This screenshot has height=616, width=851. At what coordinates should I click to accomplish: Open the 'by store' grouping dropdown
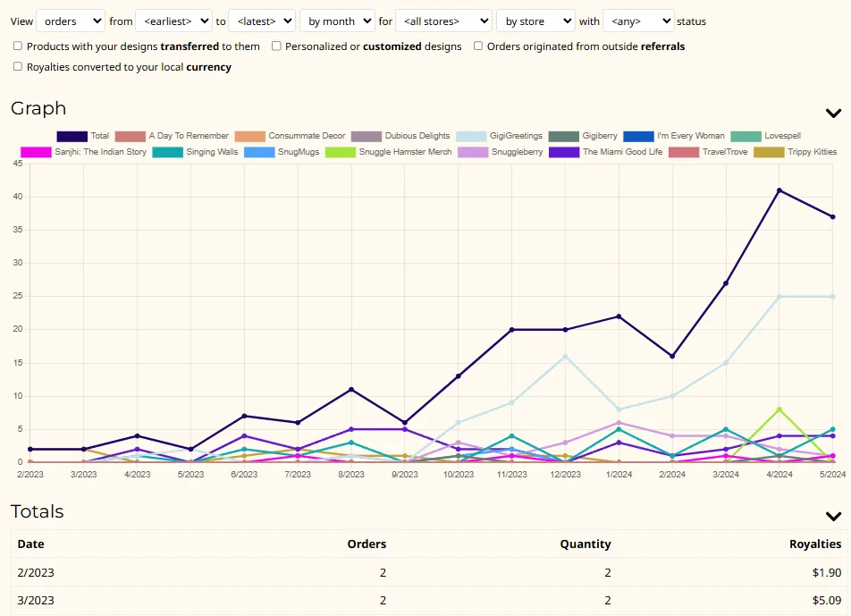(x=535, y=21)
